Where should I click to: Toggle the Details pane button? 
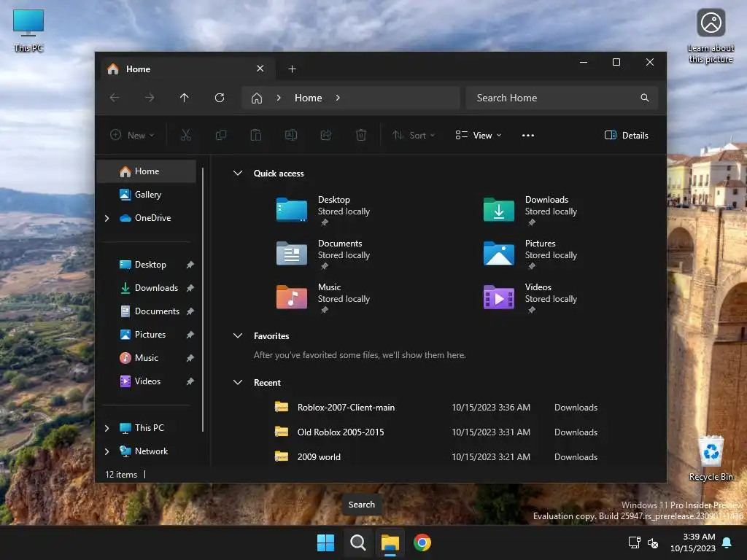click(x=627, y=135)
